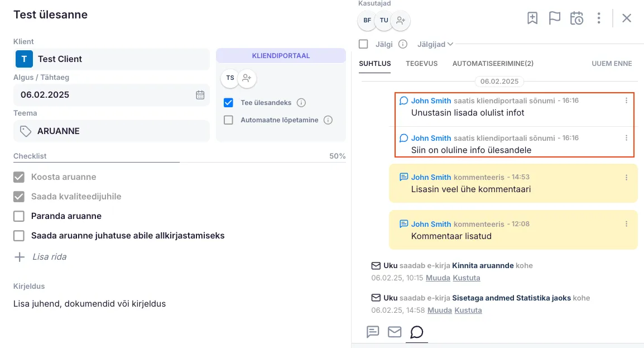The width and height of the screenshot is (644, 348).
Task: Expand the Jälgijad dropdown
Action: coord(435,44)
